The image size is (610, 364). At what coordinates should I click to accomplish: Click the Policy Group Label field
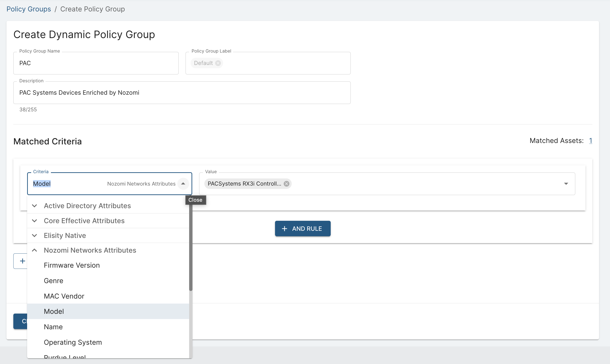click(x=268, y=63)
